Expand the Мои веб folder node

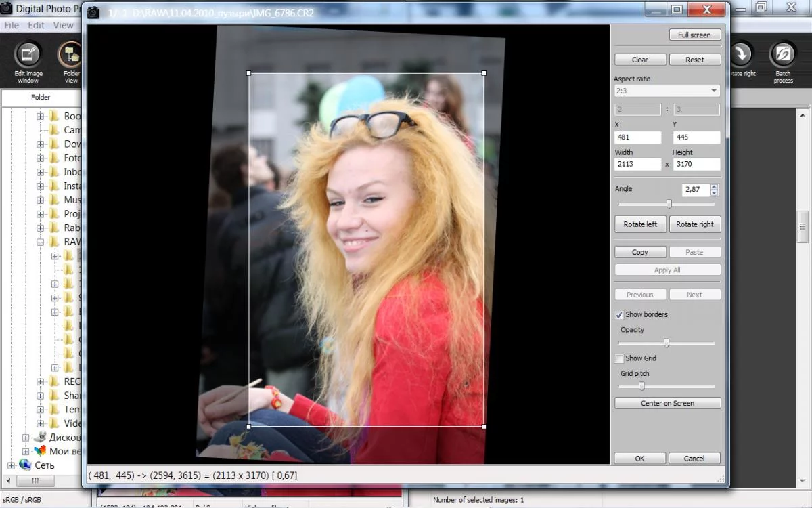pyautogui.click(x=26, y=451)
